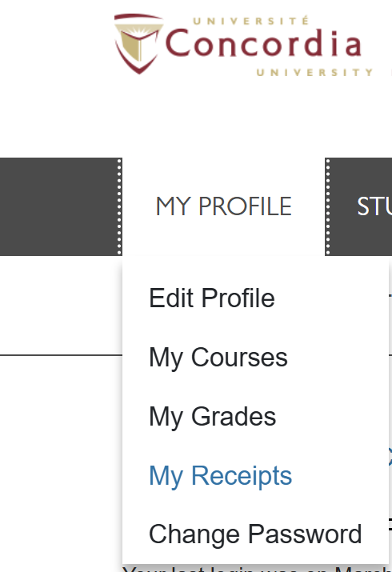Click the gold UNIVERSITÉ text above Concordia
This screenshot has width=392, height=572.
251,21
